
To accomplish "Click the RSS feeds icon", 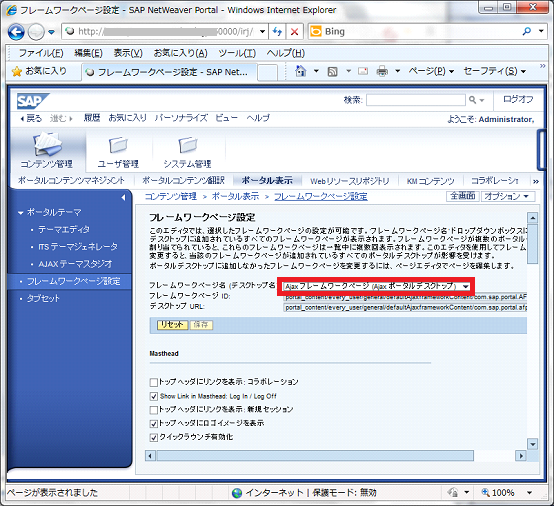I will 332,72.
